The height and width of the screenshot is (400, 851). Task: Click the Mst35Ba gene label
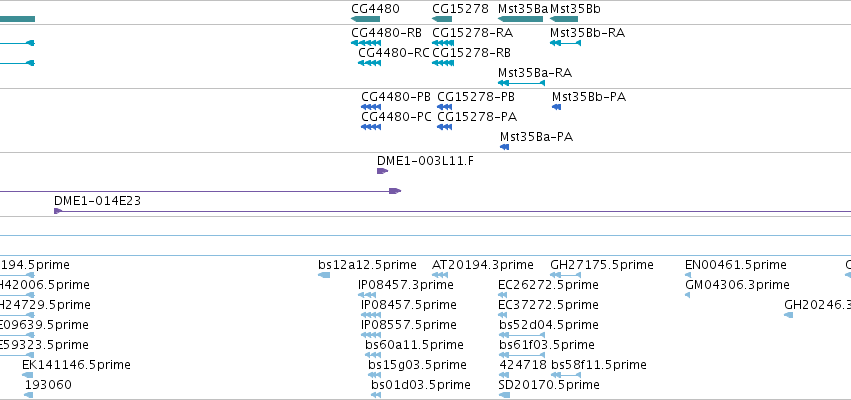[523, 9]
